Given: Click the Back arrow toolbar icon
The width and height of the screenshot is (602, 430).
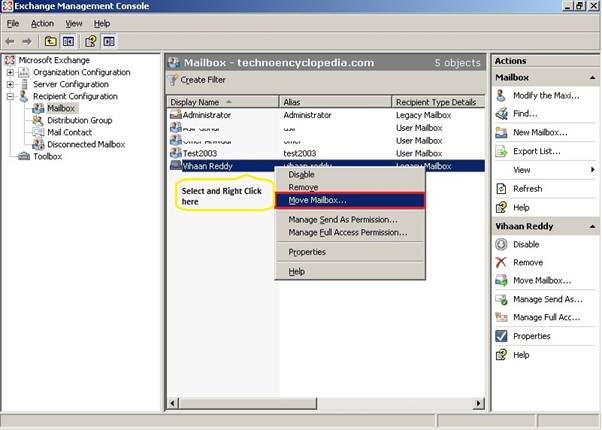Looking at the screenshot, I should coord(10,41).
